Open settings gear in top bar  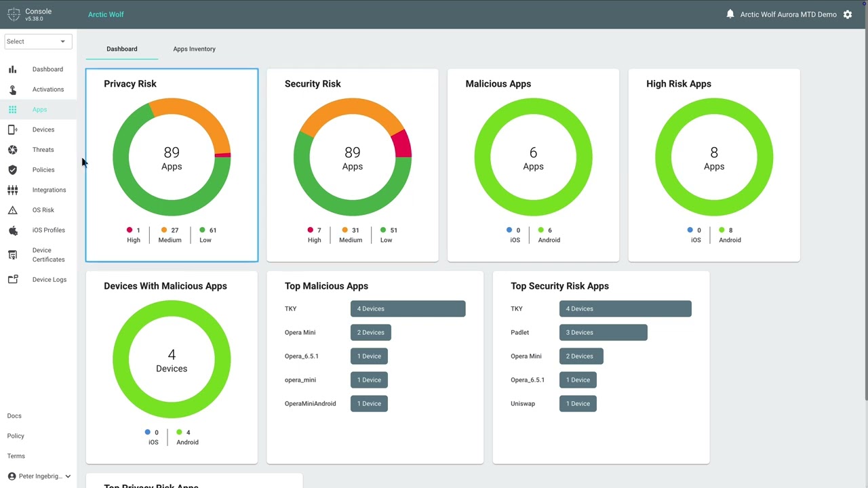pos(848,14)
